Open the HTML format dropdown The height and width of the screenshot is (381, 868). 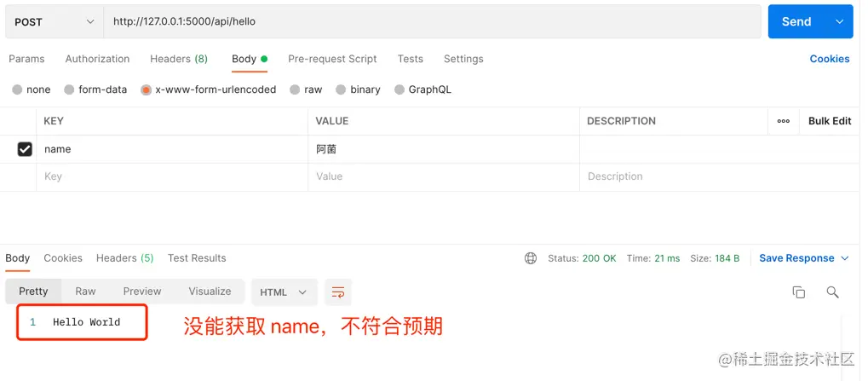point(285,292)
